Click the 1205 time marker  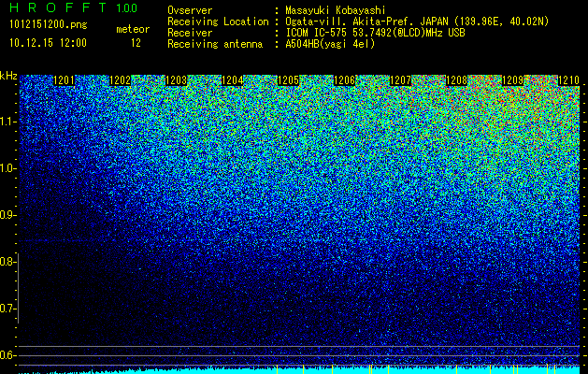288,80
